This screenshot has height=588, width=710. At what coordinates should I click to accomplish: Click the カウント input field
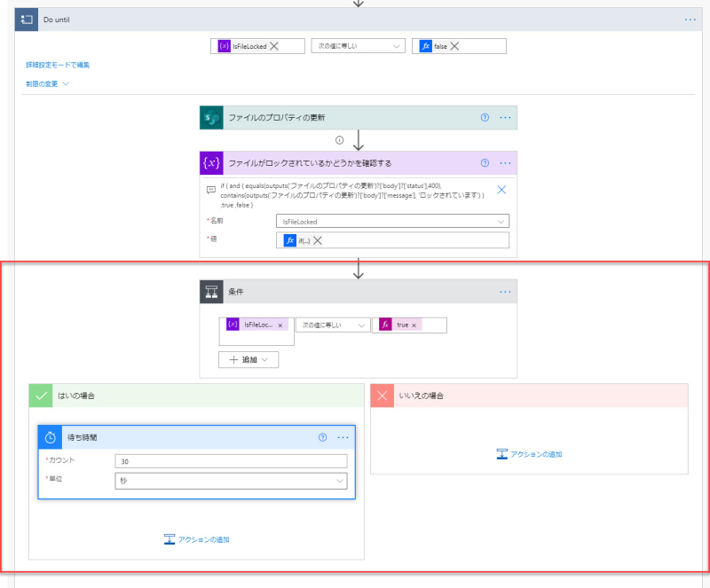click(231, 461)
